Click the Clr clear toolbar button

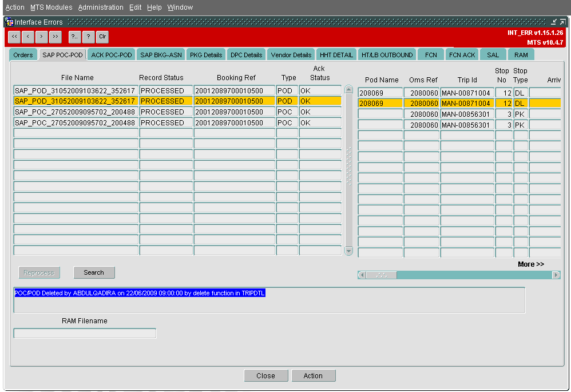(102, 37)
